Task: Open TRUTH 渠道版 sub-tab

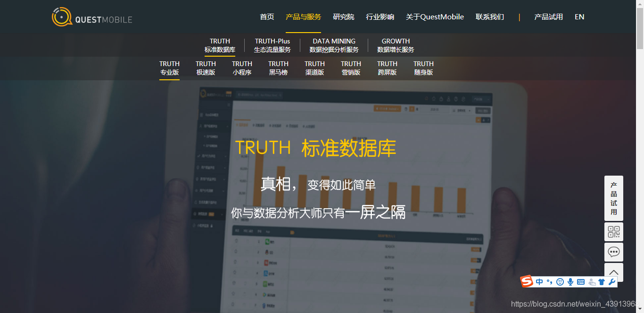Action: click(314, 68)
